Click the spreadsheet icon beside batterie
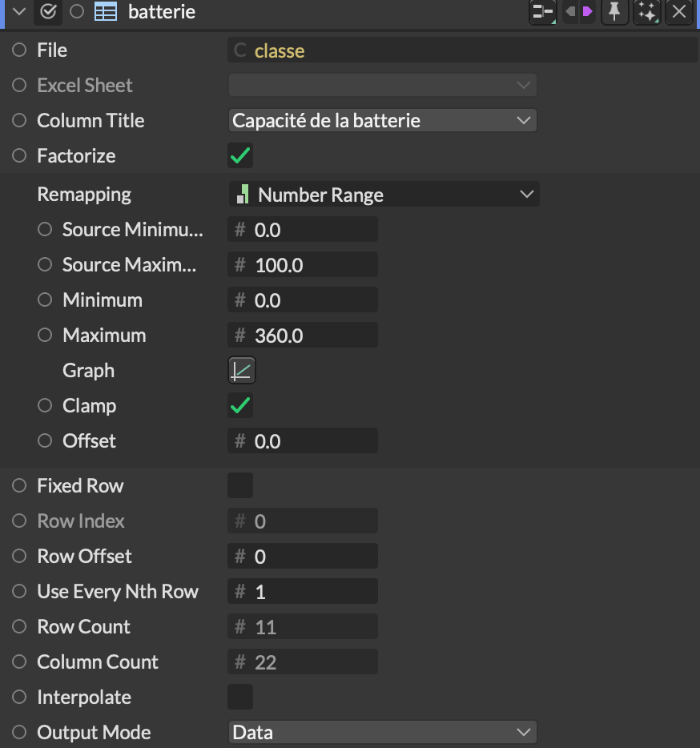Image resolution: width=700 pixels, height=748 pixels. click(x=105, y=12)
